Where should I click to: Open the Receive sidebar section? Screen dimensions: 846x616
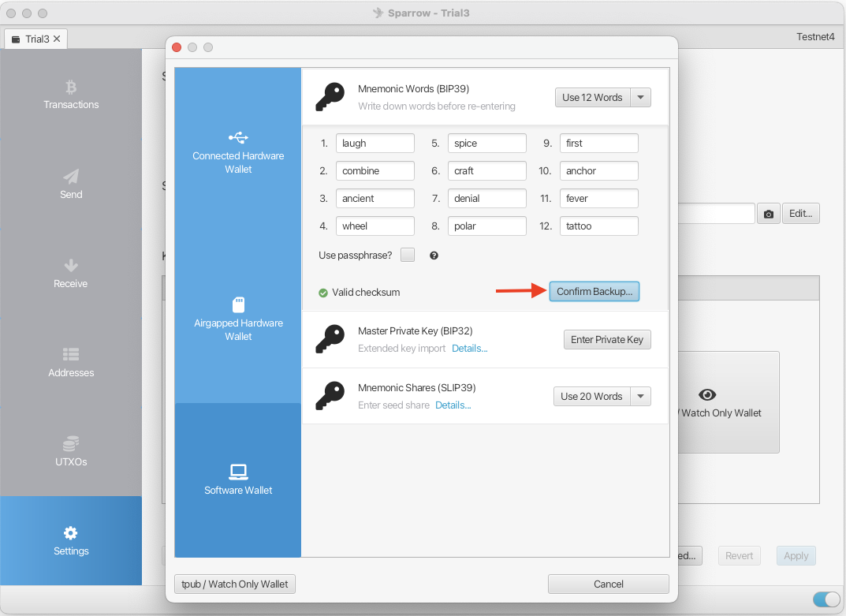(71, 274)
